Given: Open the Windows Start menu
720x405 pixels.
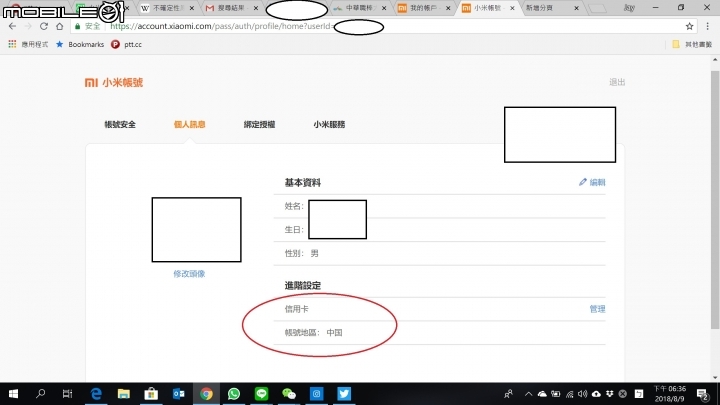Looking at the screenshot, I should pos(13,394).
